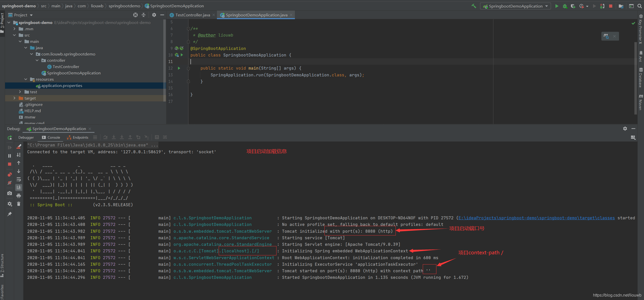Select the SpringbootDemoApplication tab in the Debug panel

tap(59, 129)
